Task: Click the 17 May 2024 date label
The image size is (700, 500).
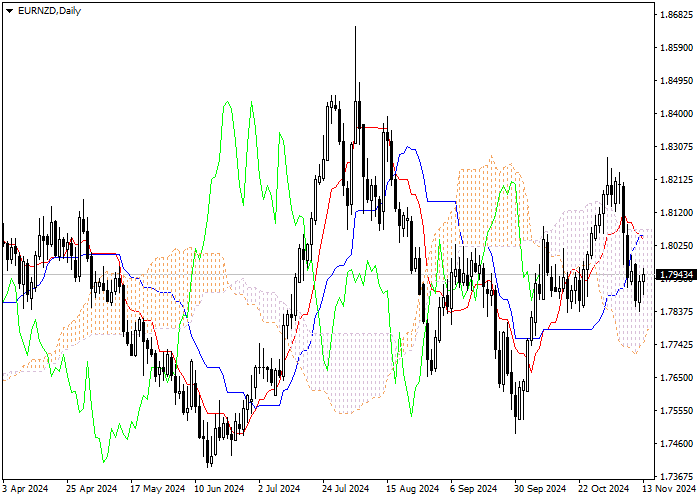Action: click(x=157, y=489)
